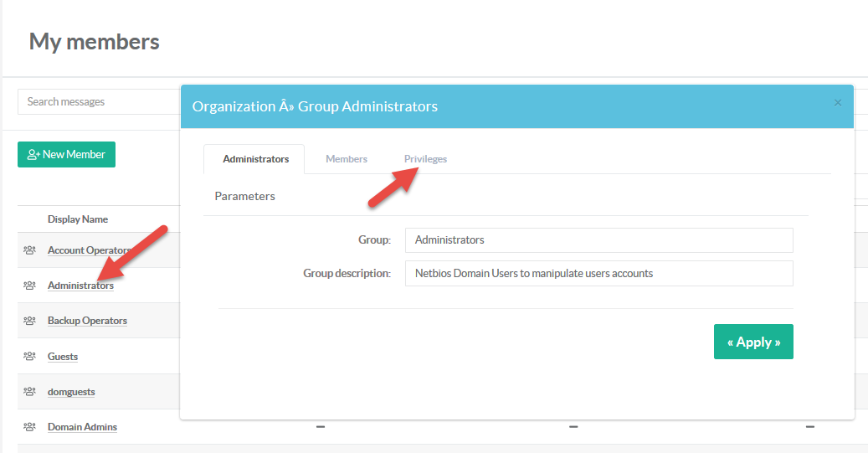Open the Guests group link
The height and width of the screenshot is (453, 868).
63,357
